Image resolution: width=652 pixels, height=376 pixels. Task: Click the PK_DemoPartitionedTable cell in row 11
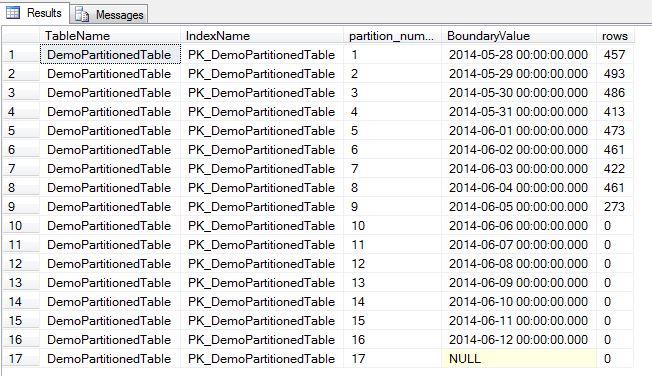[x=262, y=245]
